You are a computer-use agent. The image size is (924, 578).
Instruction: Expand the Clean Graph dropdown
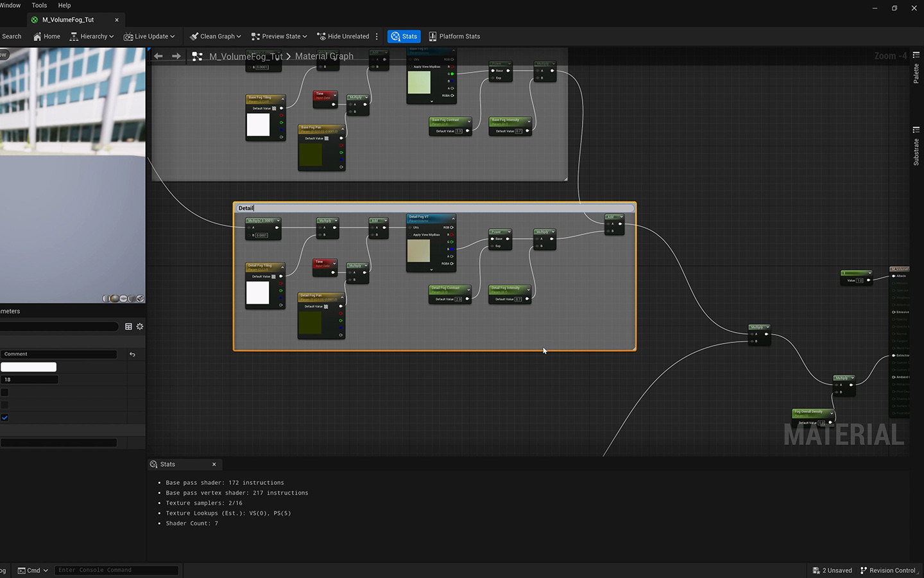coord(216,37)
